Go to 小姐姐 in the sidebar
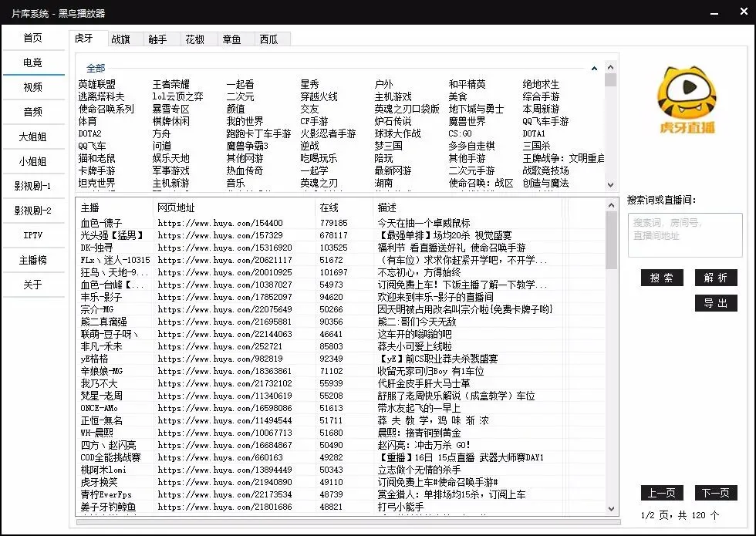Viewport: 756px width, 536px height. (x=33, y=161)
